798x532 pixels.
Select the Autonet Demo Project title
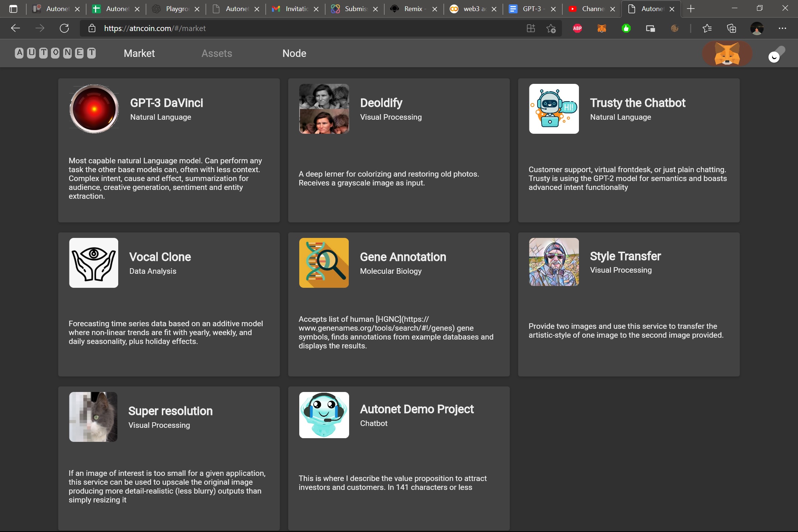coord(417,409)
